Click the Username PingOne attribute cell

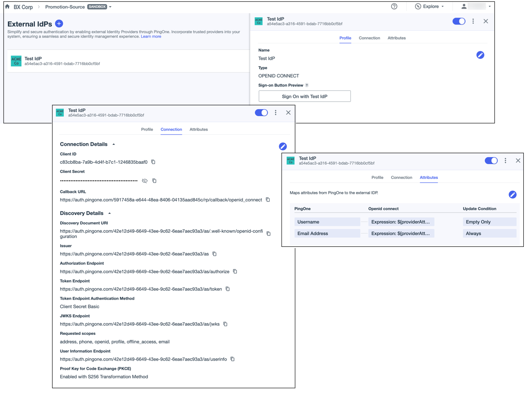point(327,222)
